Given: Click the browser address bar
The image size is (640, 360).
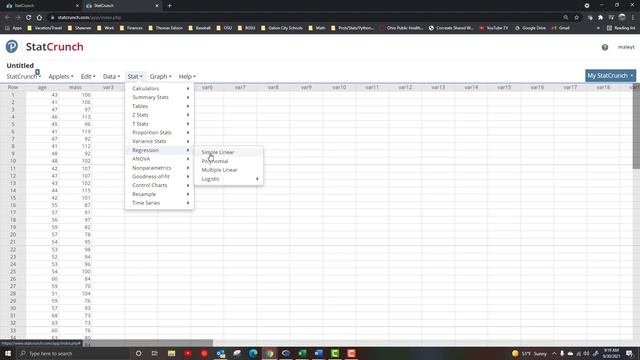Looking at the screenshot, I should [306, 17].
